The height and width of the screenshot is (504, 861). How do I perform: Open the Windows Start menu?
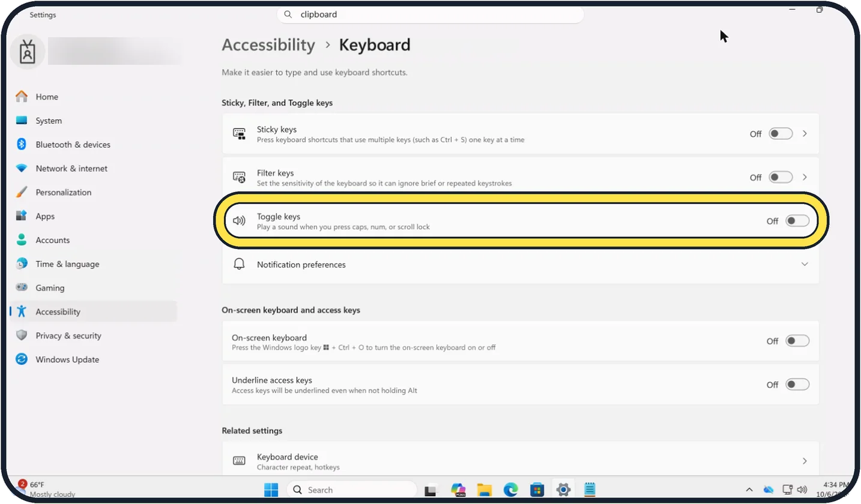click(271, 490)
